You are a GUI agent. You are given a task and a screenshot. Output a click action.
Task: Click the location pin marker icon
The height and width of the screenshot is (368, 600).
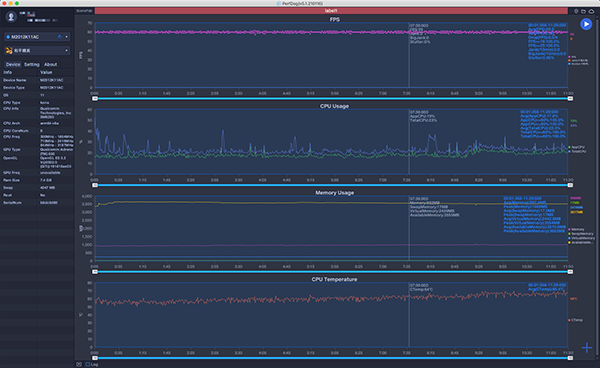pos(576,11)
